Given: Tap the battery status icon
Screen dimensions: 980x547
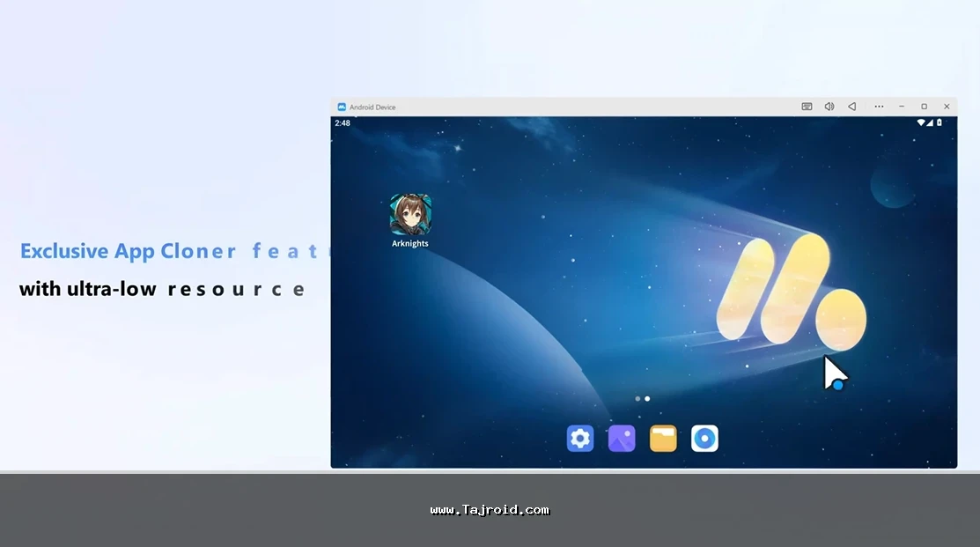Looking at the screenshot, I should click(939, 122).
